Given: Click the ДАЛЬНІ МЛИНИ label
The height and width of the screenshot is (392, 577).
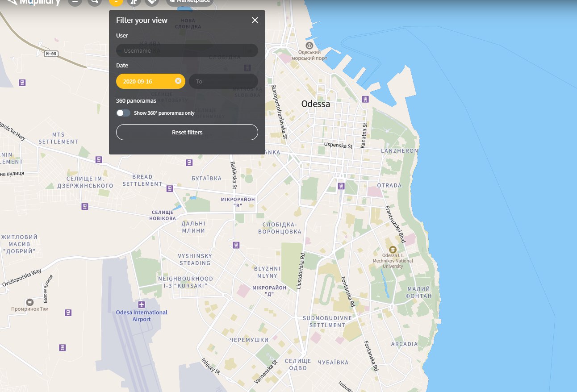Looking at the screenshot, I should click(x=193, y=227).
